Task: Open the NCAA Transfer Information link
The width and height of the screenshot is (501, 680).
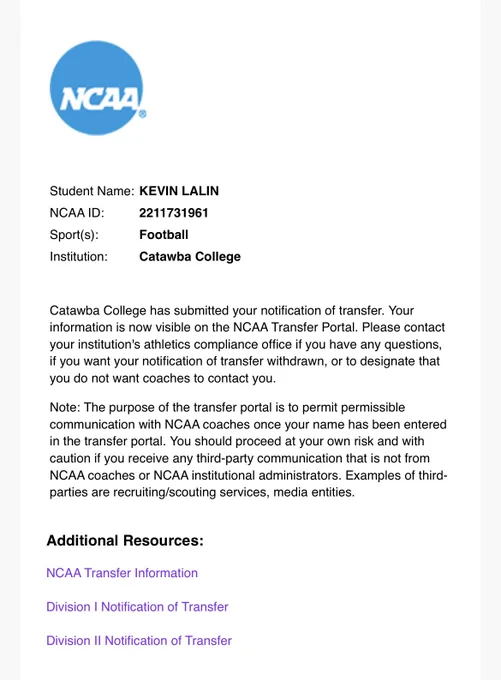Action: (x=122, y=573)
